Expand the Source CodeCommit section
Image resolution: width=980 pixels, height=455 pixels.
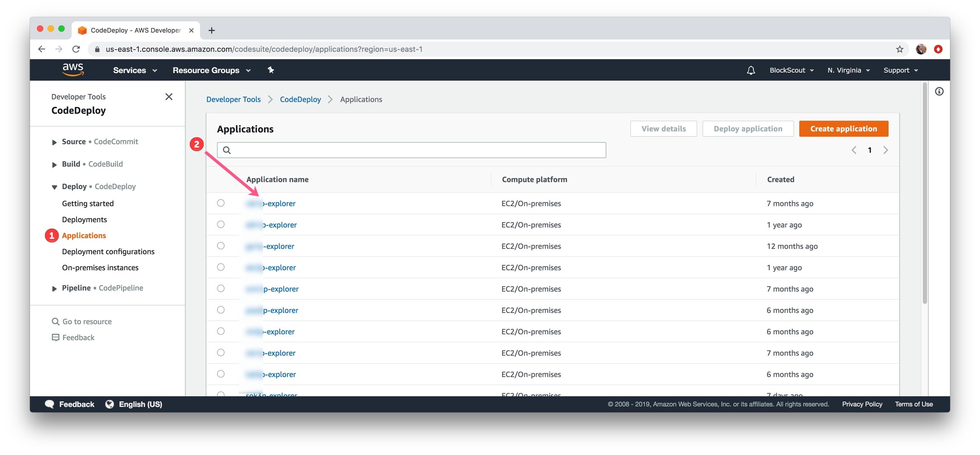pos(54,142)
